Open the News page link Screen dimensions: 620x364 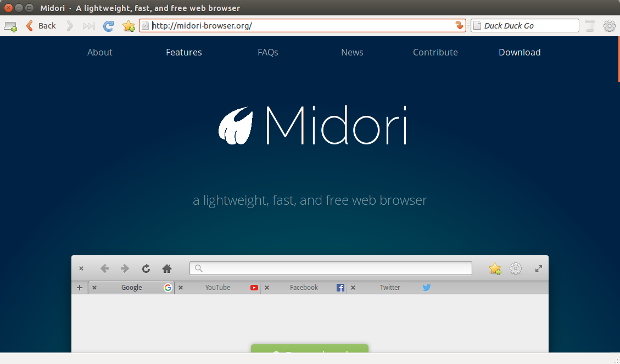tap(352, 52)
